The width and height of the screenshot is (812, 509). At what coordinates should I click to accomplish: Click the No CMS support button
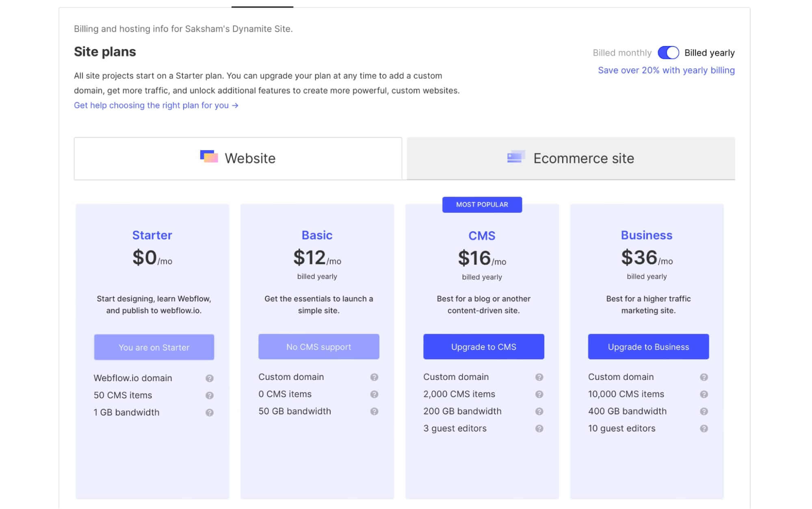pyautogui.click(x=319, y=347)
